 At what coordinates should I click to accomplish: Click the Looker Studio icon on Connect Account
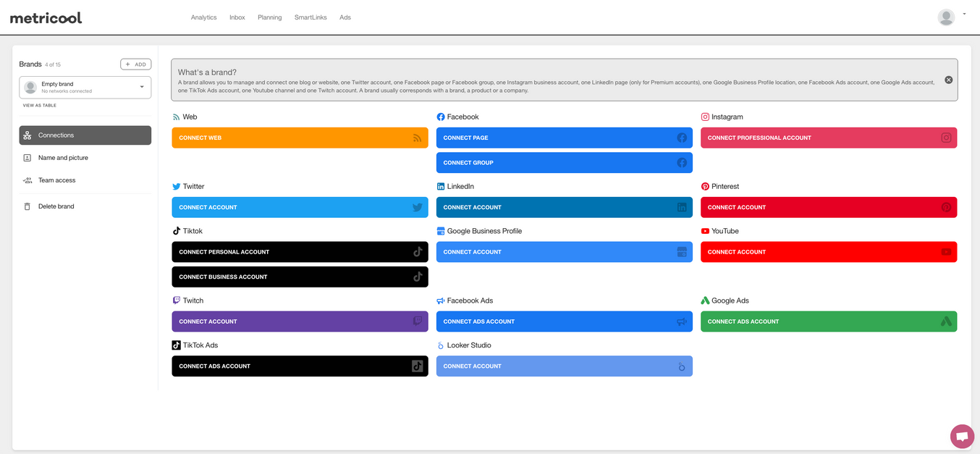(682, 366)
